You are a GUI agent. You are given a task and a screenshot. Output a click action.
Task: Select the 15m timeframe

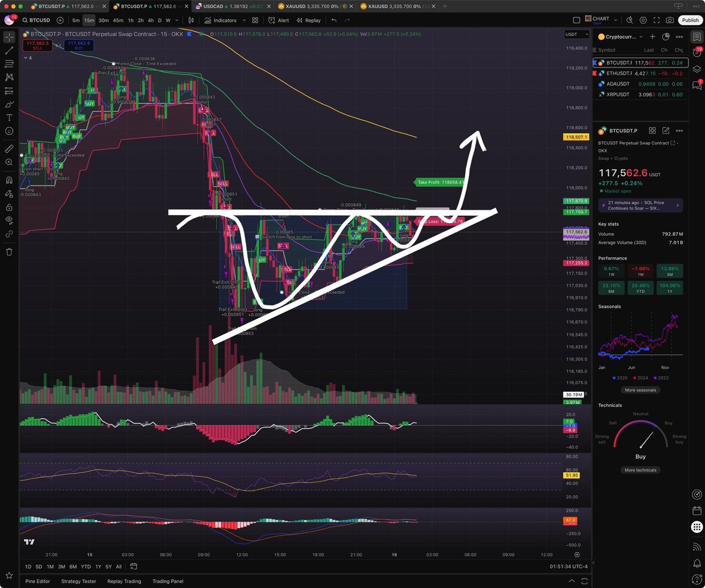tap(89, 20)
